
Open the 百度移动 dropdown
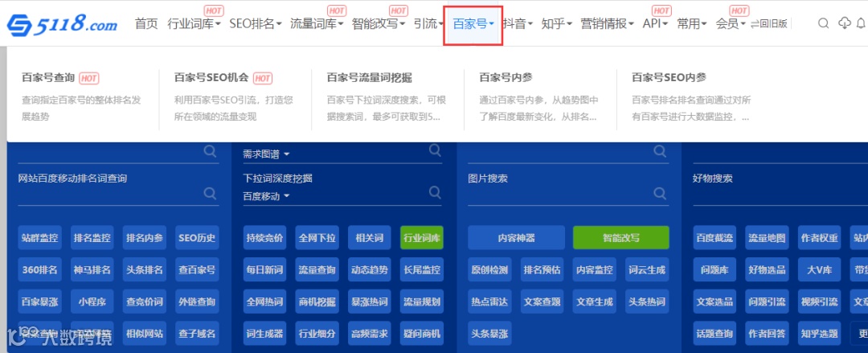pos(266,196)
